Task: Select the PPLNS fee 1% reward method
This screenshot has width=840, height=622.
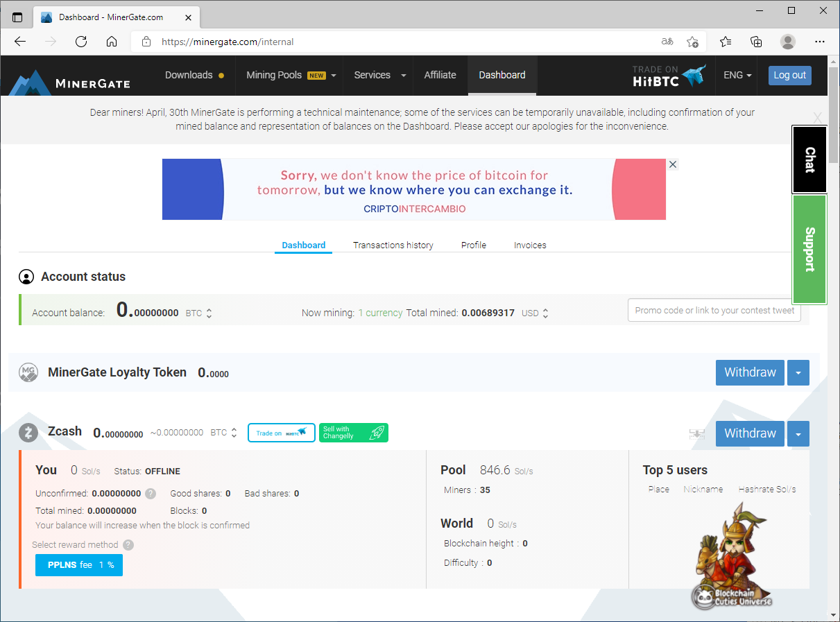Action: point(79,565)
